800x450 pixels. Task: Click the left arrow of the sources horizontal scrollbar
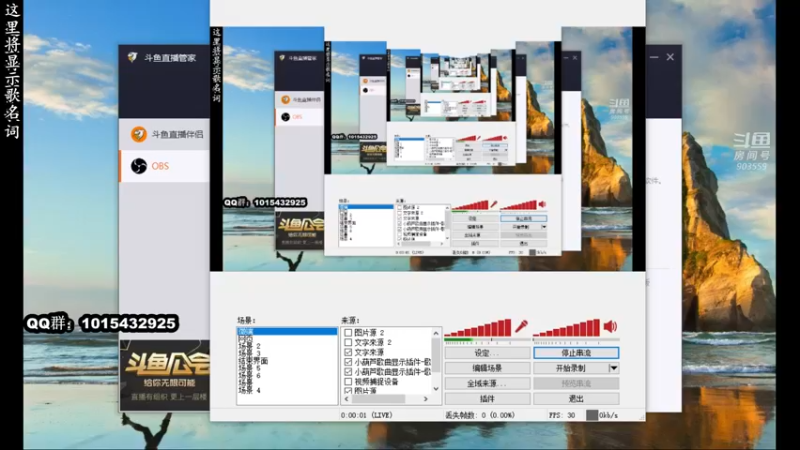347,399
